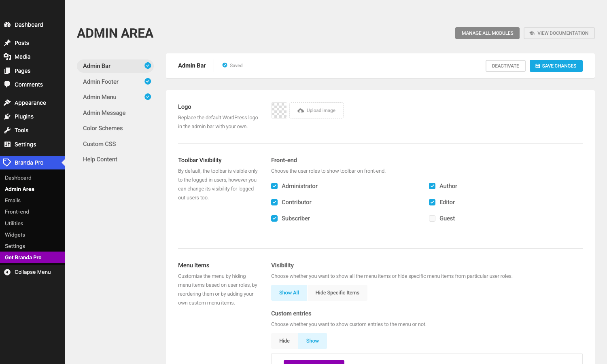The height and width of the screenshot is (364, 607).
Task: Uncheck the Editor role checkbox
Action: (432, 202)
